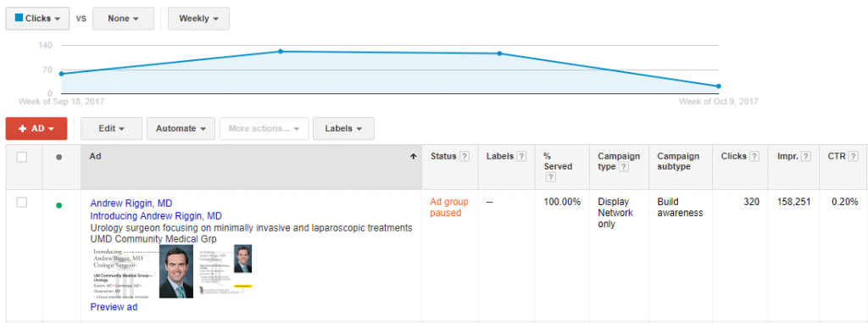Open the % Served help icon
The width and height of the screenshot is (868, 323).
(549, 177)
